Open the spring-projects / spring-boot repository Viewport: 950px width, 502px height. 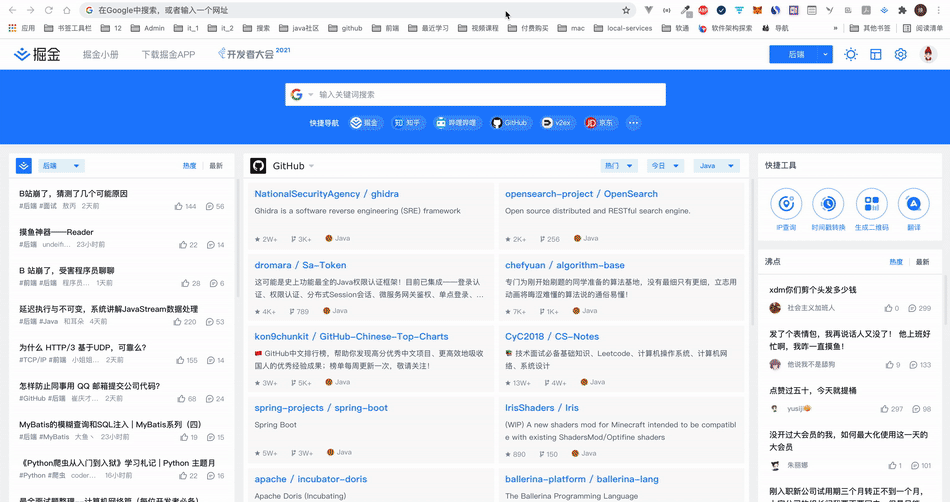pos(321,408)
